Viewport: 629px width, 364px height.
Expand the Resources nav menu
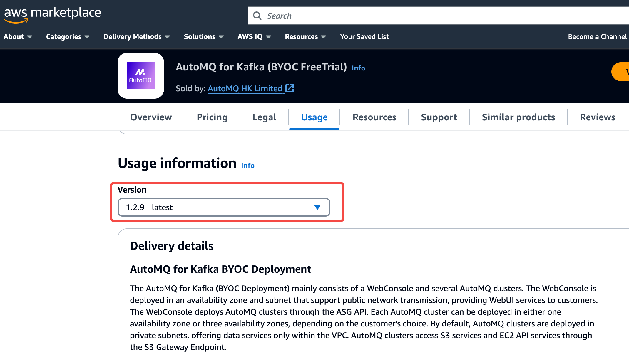coord(305,37)
